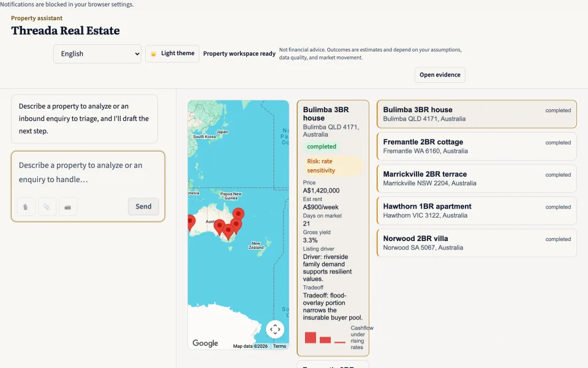Click the cashflow under rising rates bar chart
588x368 pixels.
[x=325, y=337]
